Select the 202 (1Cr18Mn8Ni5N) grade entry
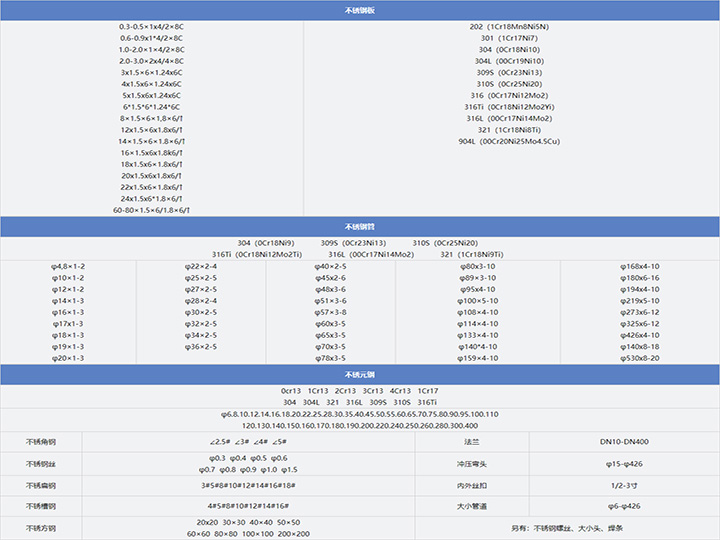This screenshot has width=720, height=540. (x=509, y=26)
